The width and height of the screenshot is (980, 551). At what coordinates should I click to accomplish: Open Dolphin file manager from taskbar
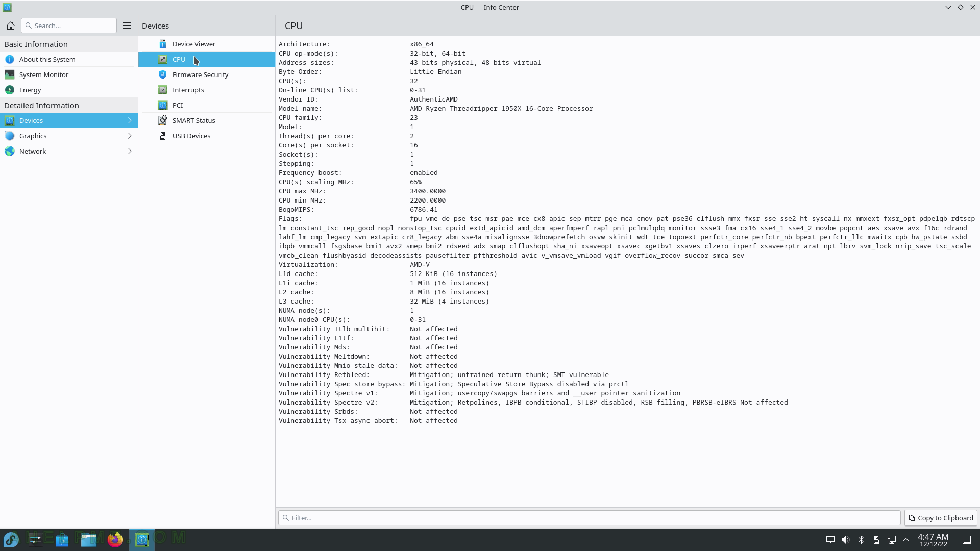pos(89,539)
